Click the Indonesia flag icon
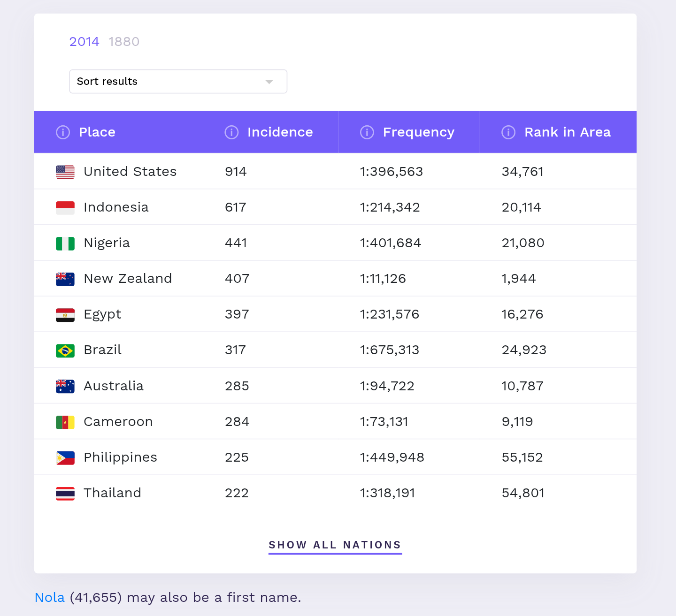The width and height of the screenshot is (676, 616). pyautogui.click(x=65, y=208)
